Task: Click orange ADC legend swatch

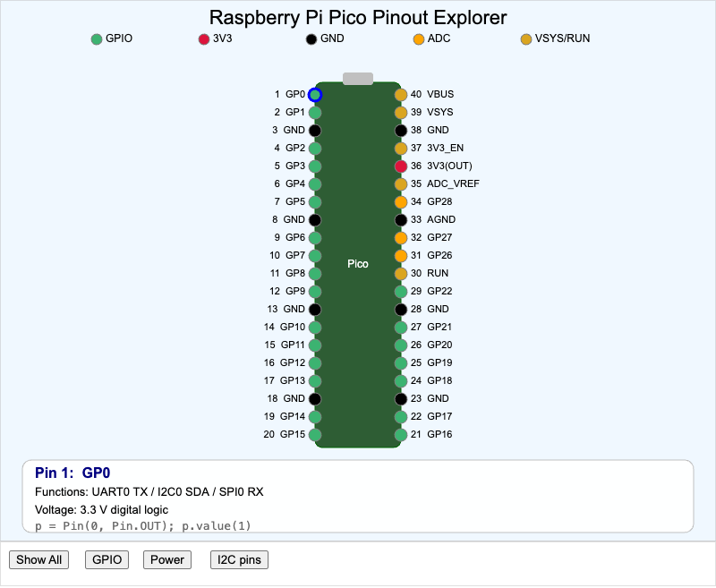Action: pyautogui.click(x=419, y=39)
